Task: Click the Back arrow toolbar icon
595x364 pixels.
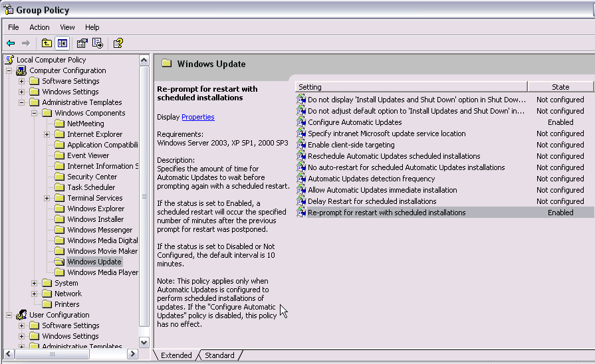Action: [x=11, y=43]
